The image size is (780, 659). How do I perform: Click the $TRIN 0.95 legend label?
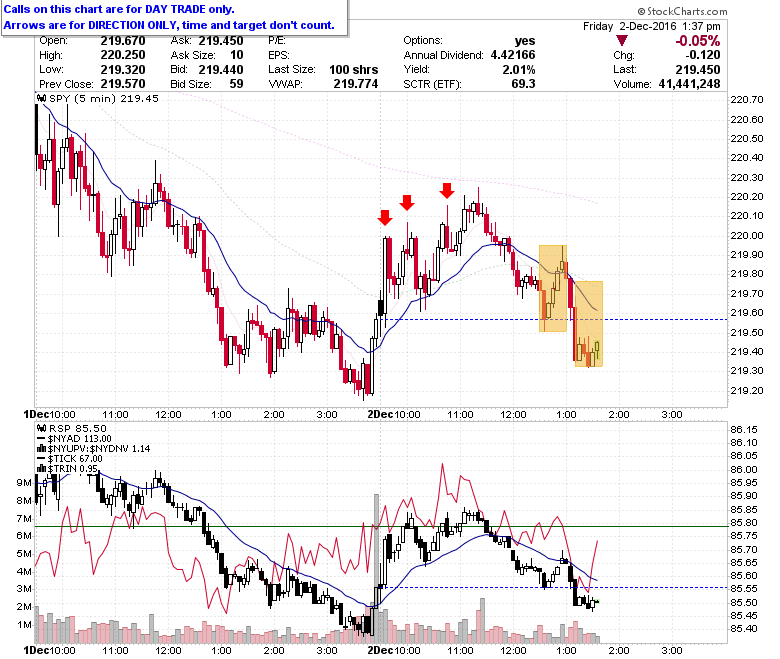tap(73, 469)
